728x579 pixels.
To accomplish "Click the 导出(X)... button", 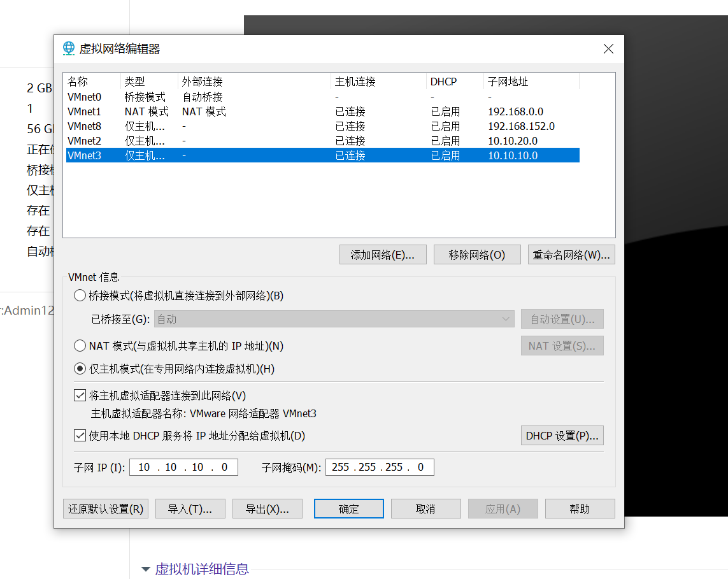I will 267,509.
